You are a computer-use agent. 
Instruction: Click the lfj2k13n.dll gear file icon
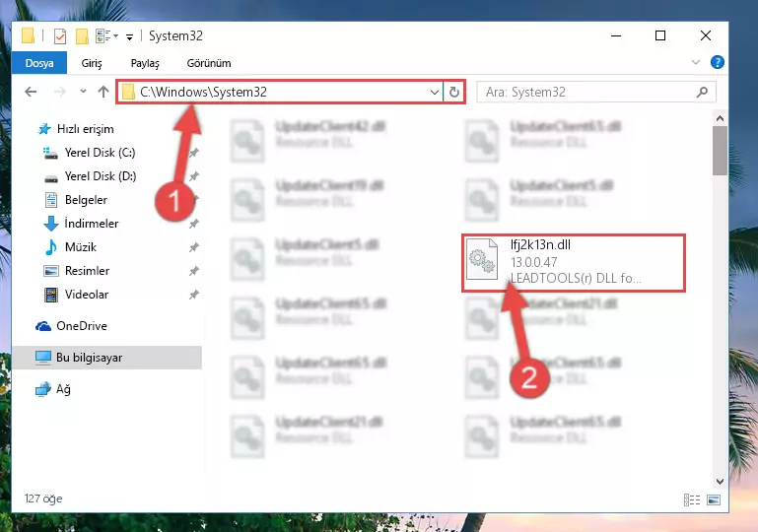tap(481, 259)
